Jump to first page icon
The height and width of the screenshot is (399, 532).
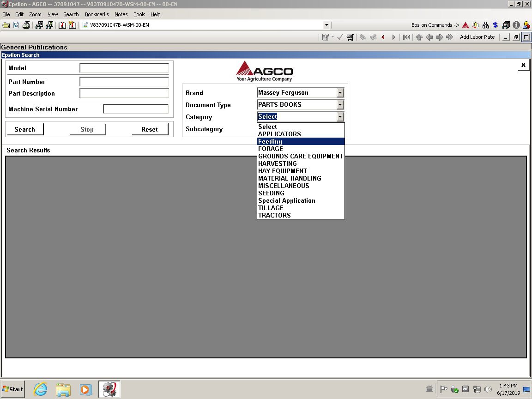[406, 37]
